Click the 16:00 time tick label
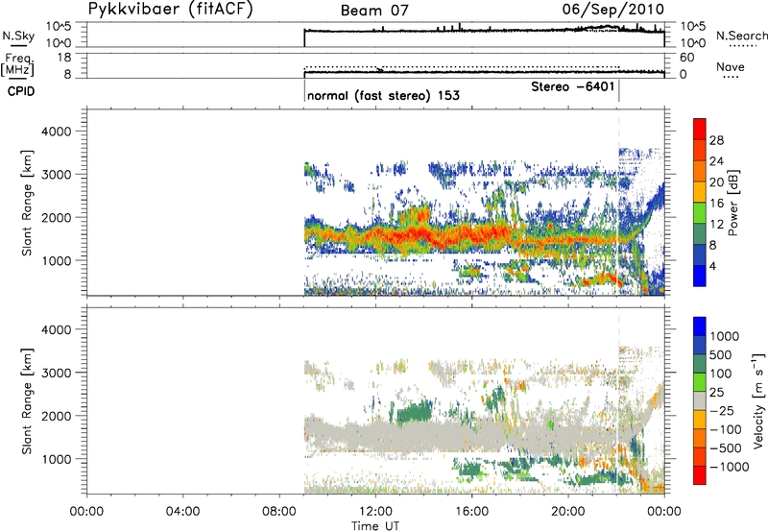This screenshot has width=768, height=532. coord(471,512)
